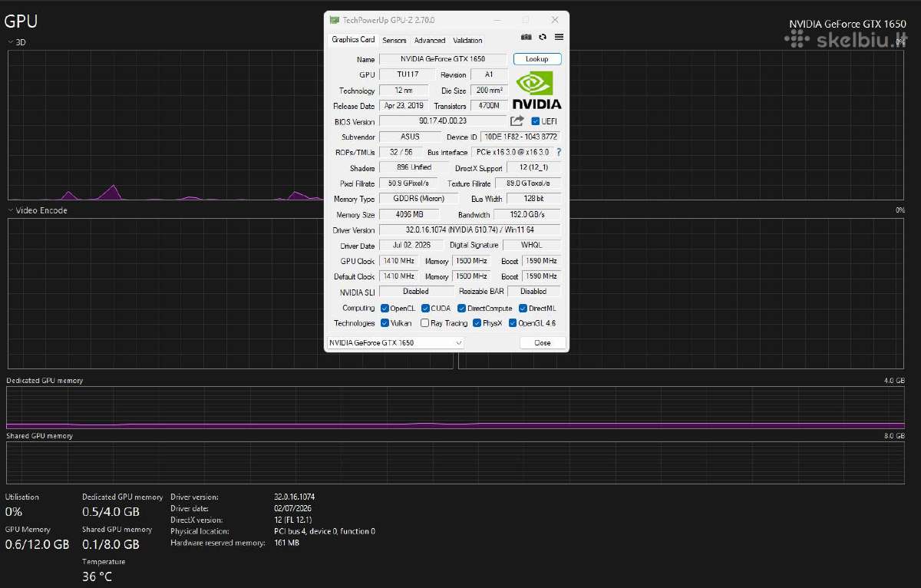Toggle the CUDA checkbox
Image resolution: width=921 pixels, height=588 pixels.
coord(425,309)
